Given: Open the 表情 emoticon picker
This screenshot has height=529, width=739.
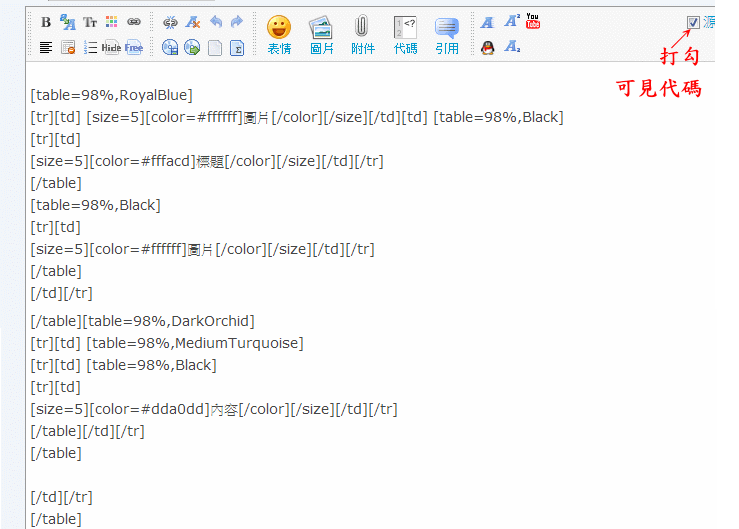Looking at the screenshot, I should pyautogui.click(x=279, y=34).
